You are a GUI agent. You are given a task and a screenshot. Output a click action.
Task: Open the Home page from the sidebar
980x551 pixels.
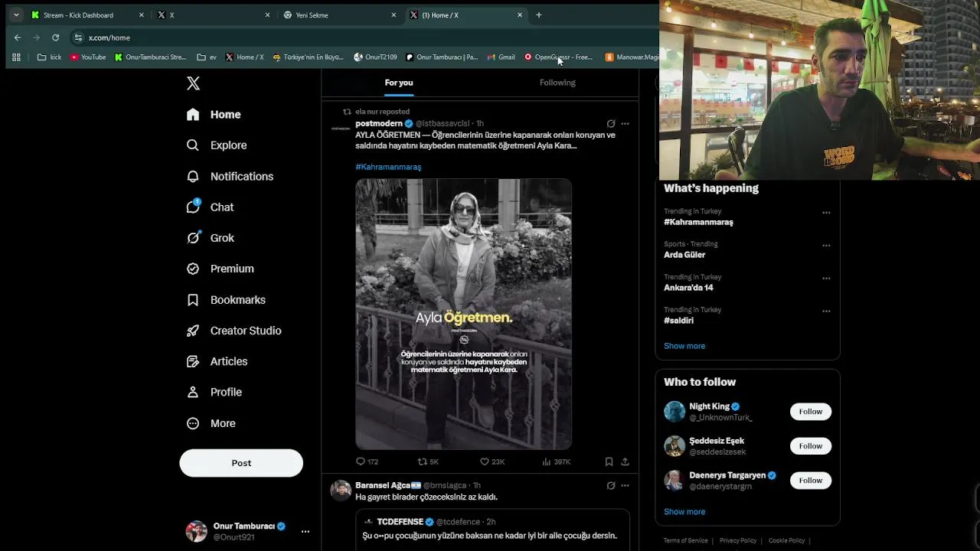[x=214, y=114]
